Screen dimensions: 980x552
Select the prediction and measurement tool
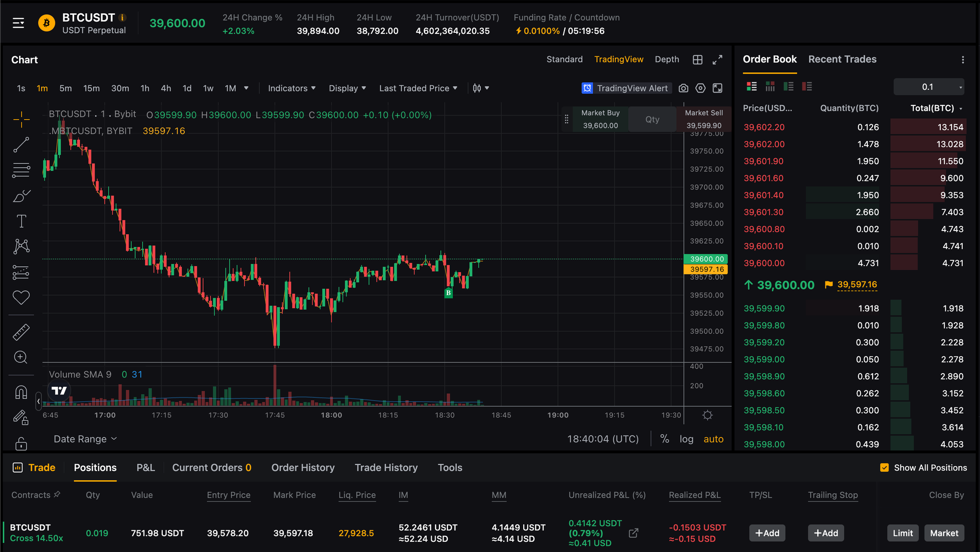21,272
